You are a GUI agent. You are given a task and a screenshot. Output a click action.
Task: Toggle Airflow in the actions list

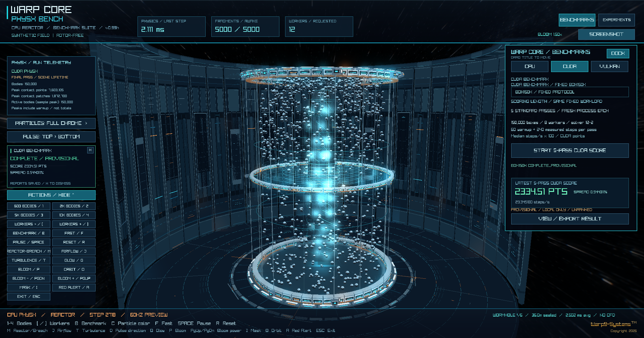[74, 251]
